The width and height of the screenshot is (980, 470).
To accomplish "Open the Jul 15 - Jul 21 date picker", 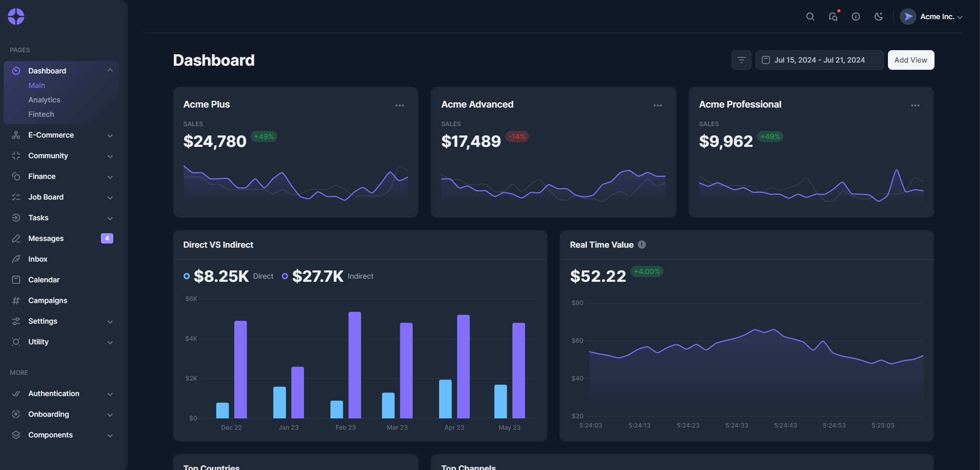I will click(819, 59).
